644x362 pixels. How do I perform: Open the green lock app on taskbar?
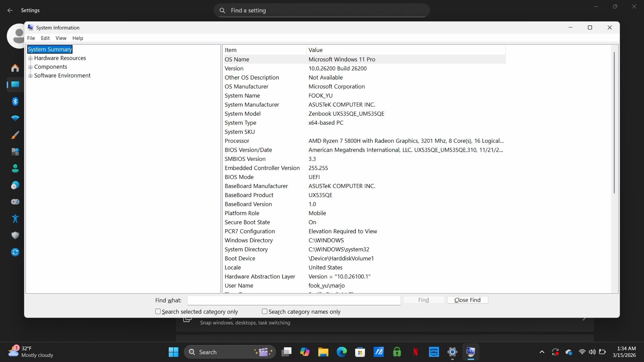coord(397,352)
